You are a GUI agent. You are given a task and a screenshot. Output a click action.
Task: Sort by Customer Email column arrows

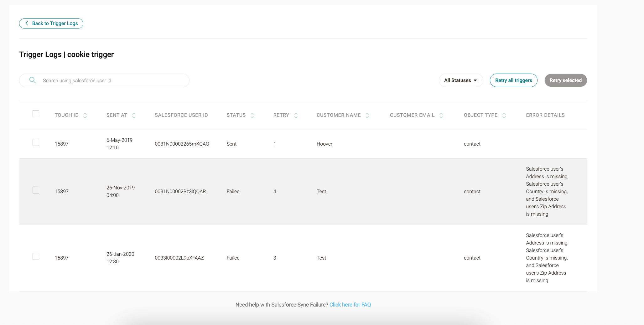[x=441, y=116]
